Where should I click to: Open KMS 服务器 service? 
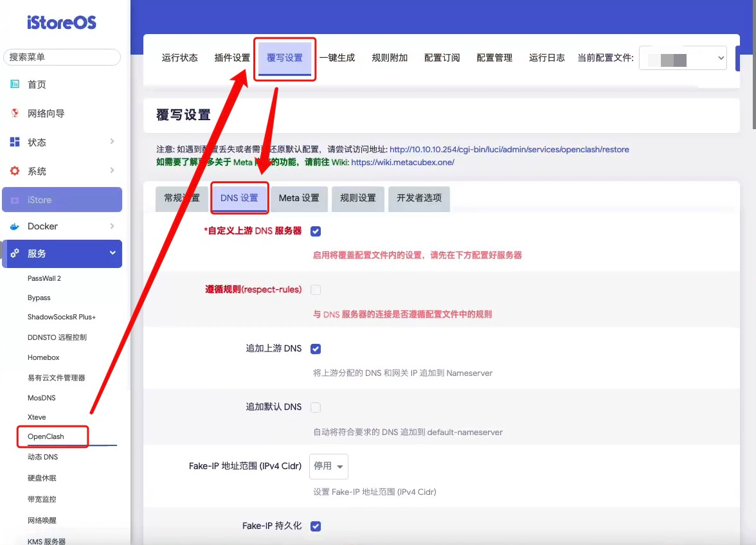tap(46, 541)
